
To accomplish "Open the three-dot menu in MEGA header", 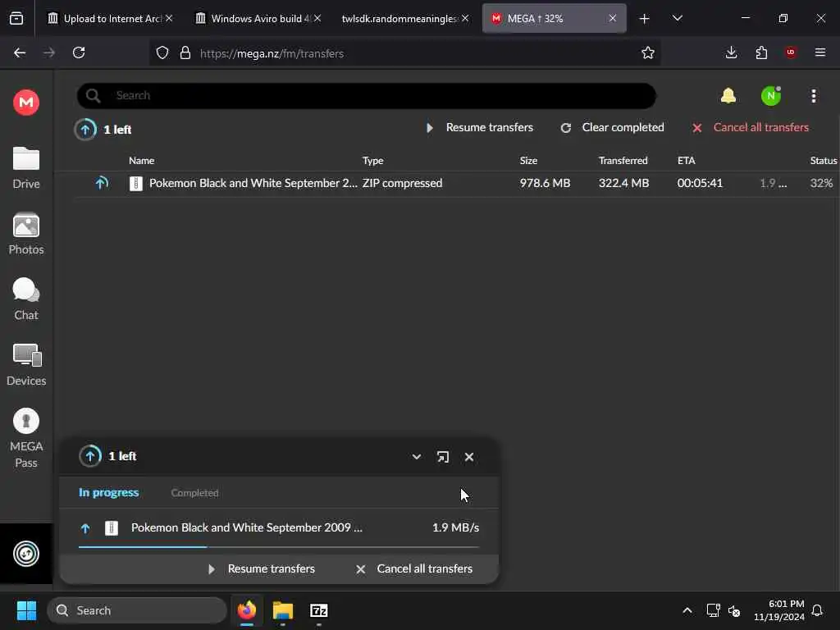I will click(x=814, y=96).
